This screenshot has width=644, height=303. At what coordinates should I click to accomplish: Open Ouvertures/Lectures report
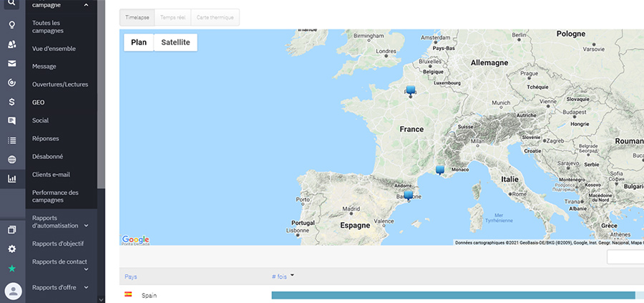[x=60, y=85]
